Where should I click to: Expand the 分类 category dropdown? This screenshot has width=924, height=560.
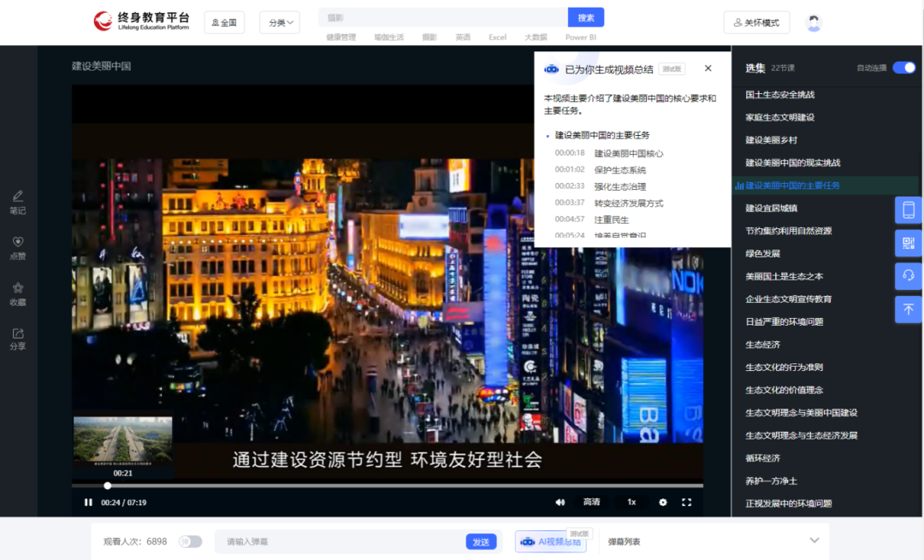click(280, 22)
